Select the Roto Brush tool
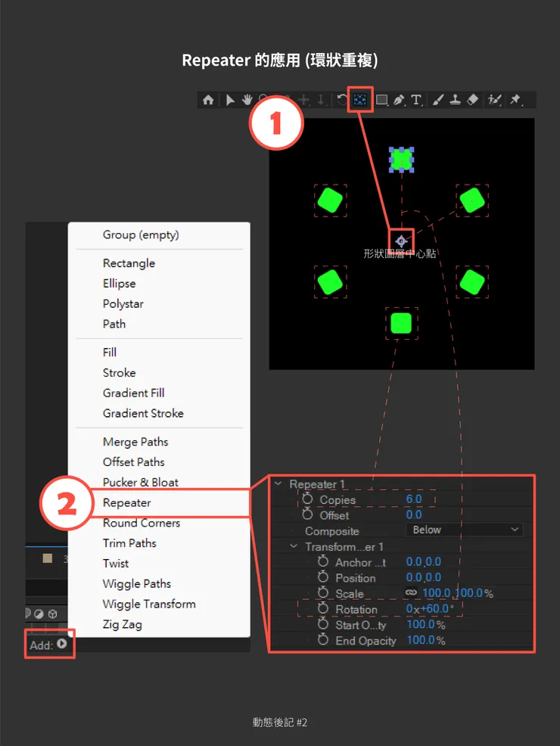The width and height of the screenshot is (560, 746). click(x=495, y=100)
